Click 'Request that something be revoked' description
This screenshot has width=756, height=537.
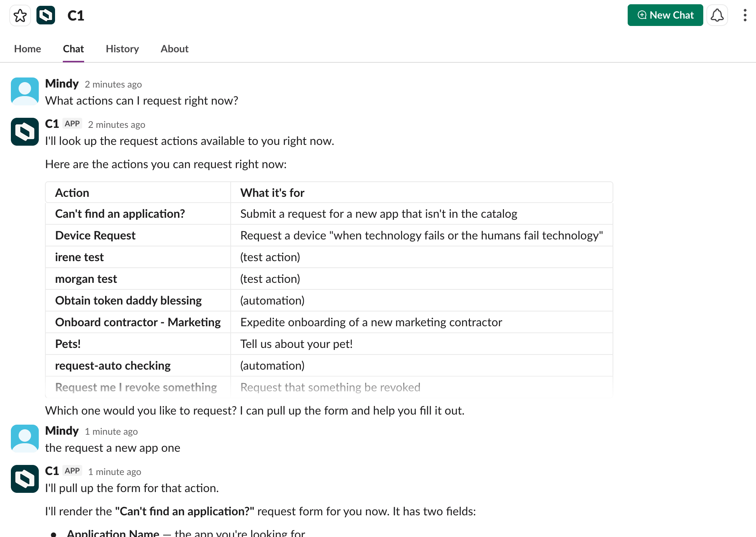tap(330, 387)
